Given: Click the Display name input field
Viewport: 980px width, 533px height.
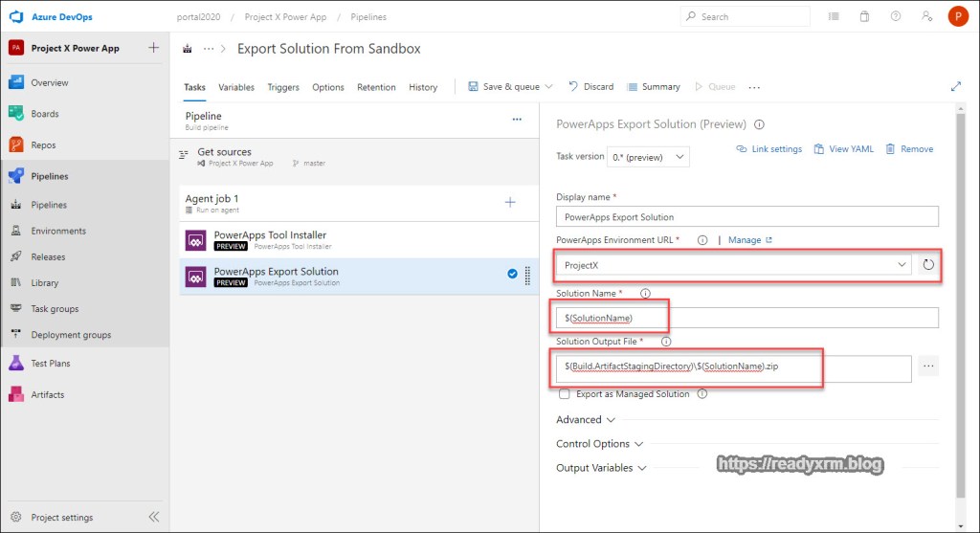Looking at the screenshot, I should (746, 217).
